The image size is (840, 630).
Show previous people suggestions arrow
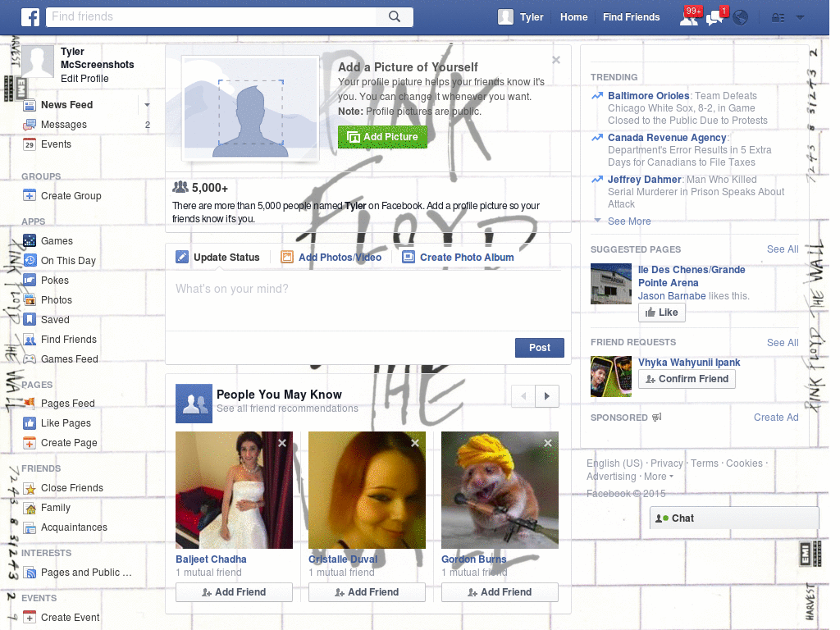point(523,396)
